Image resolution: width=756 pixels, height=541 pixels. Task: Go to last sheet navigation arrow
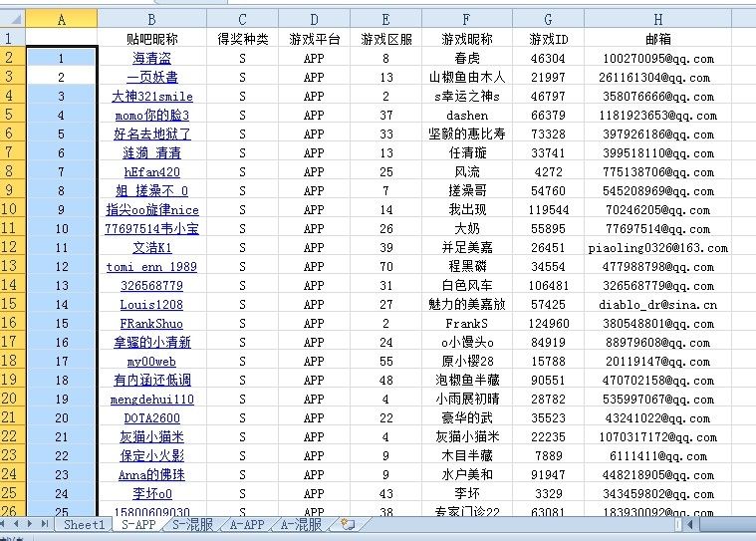45,524
